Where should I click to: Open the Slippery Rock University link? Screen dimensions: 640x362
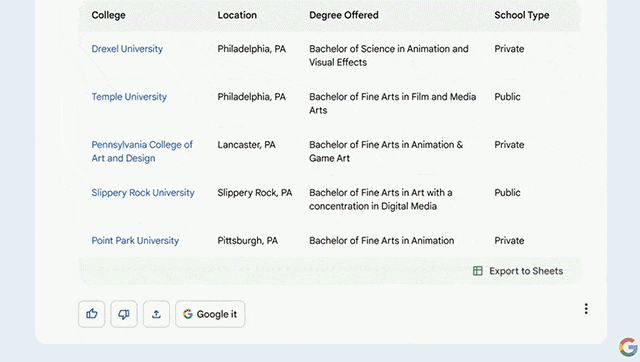[x=143, y=193]
